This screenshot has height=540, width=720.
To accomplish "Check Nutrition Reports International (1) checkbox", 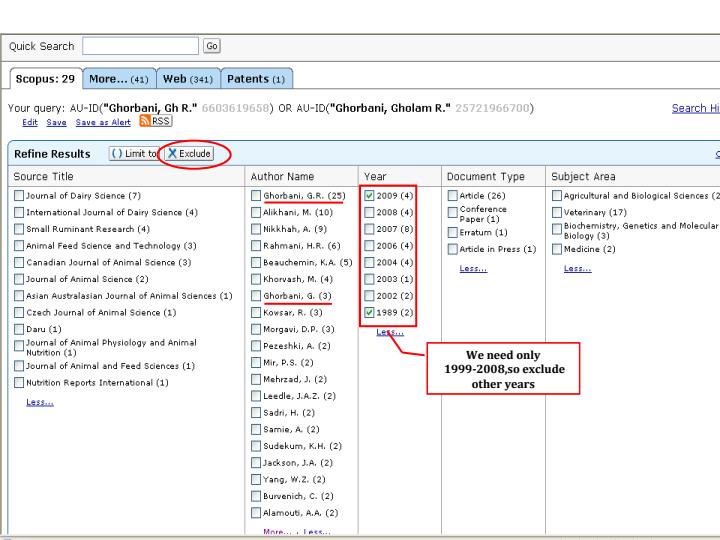I will (x=19, y=382).
